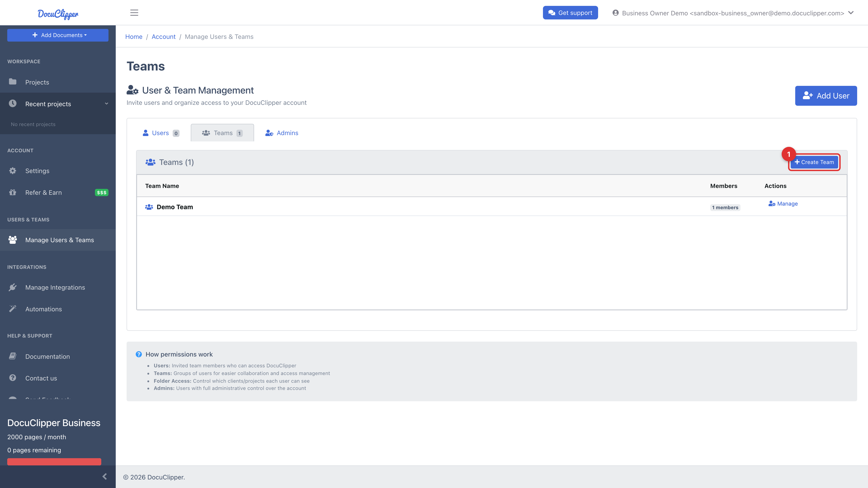
Task: Expand the Recent projects chevron
Action: 106,104
